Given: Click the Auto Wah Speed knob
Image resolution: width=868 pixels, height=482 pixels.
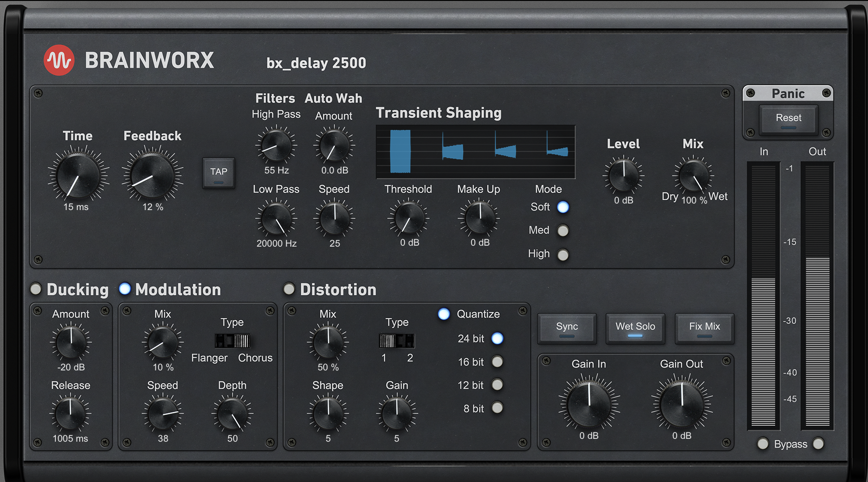Looking at the screenshot, I should (334, 218).
